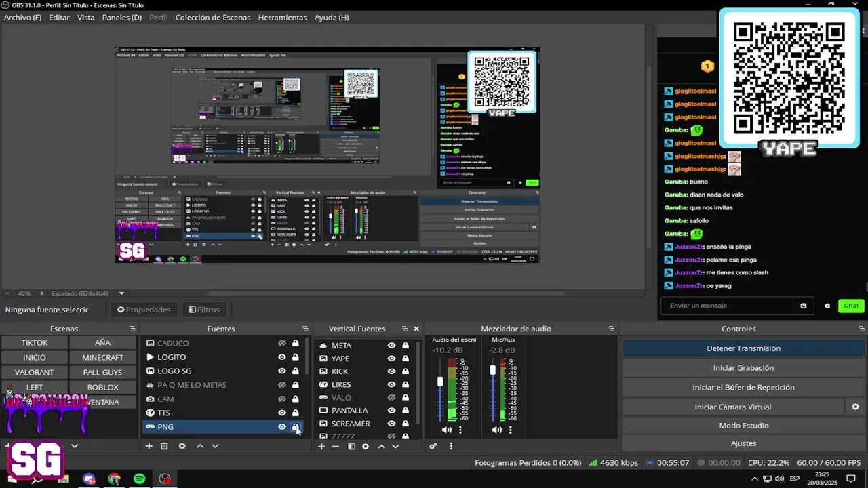Remove source in Vertical Fuentes panel
This screenshot has width=868, height=488.
[x=335, y=447]
